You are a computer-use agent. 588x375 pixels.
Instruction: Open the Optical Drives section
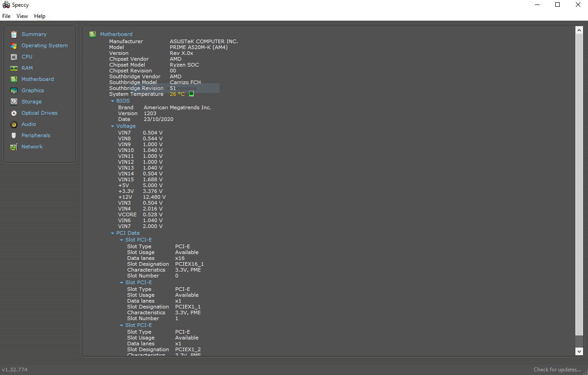coord(40,113)
